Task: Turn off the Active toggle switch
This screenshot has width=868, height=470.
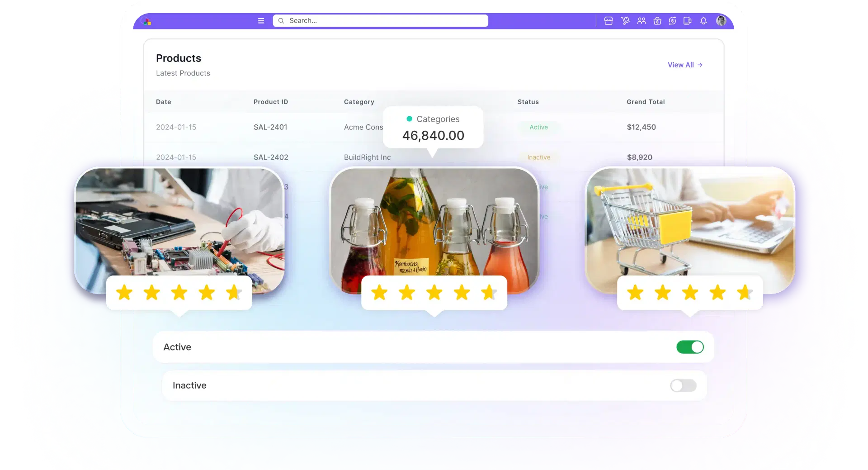Action: [x=690, y=347]
